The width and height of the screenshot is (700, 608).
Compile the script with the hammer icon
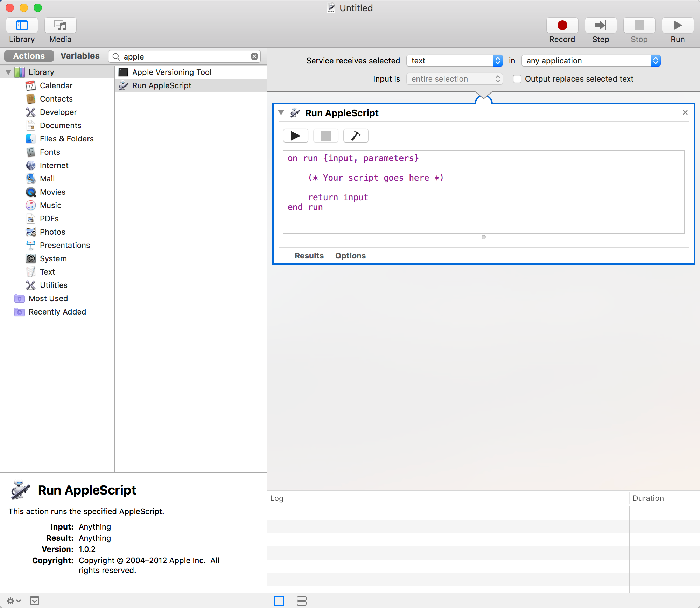[x=356, y=136]
